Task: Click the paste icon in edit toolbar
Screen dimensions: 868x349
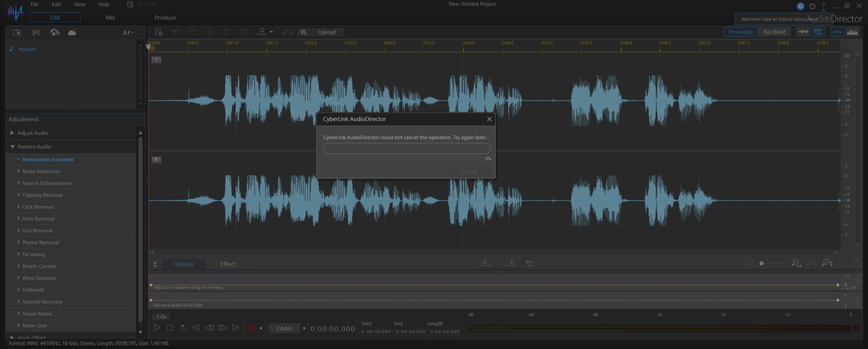Action: [x=209, y=32]
